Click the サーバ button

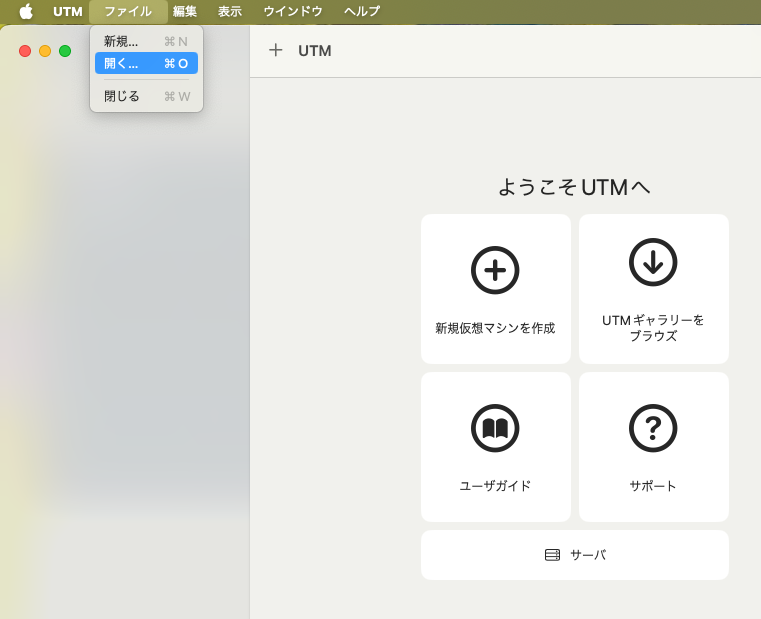tap(575, 554)
